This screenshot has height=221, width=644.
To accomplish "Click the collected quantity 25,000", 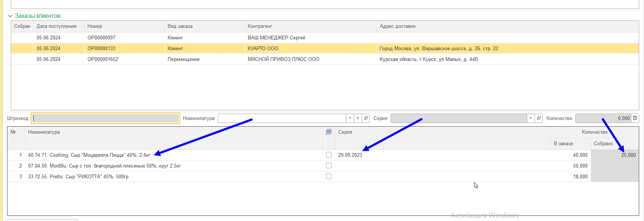I will tap(628, 155).
